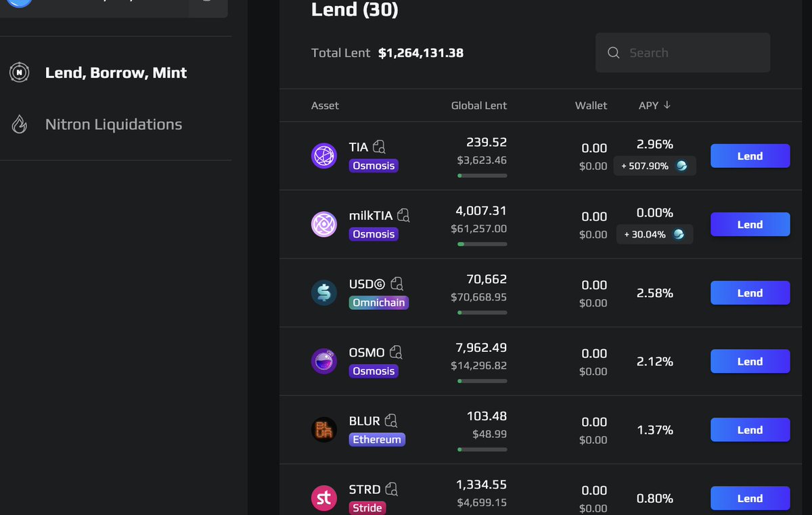Click the Global Lent column header
Viewport: 812px width, 515px height.
click(479, 106)
